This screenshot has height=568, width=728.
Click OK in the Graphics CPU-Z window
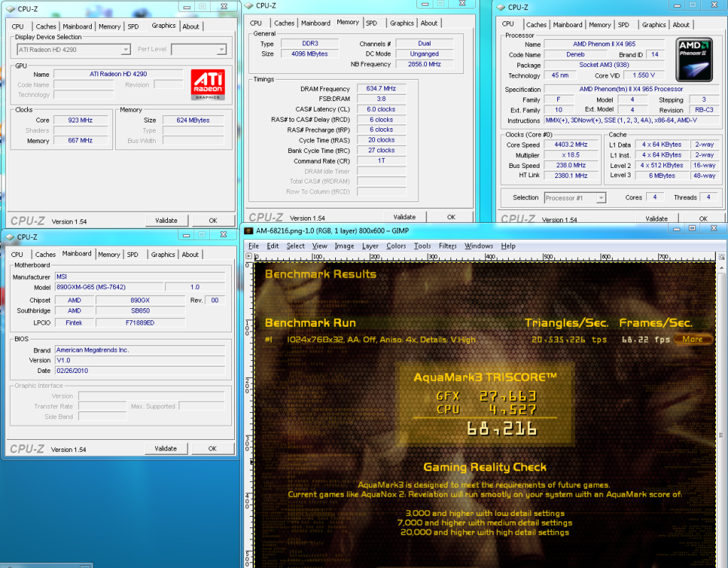pyautogui.click(x=213, y=221)
